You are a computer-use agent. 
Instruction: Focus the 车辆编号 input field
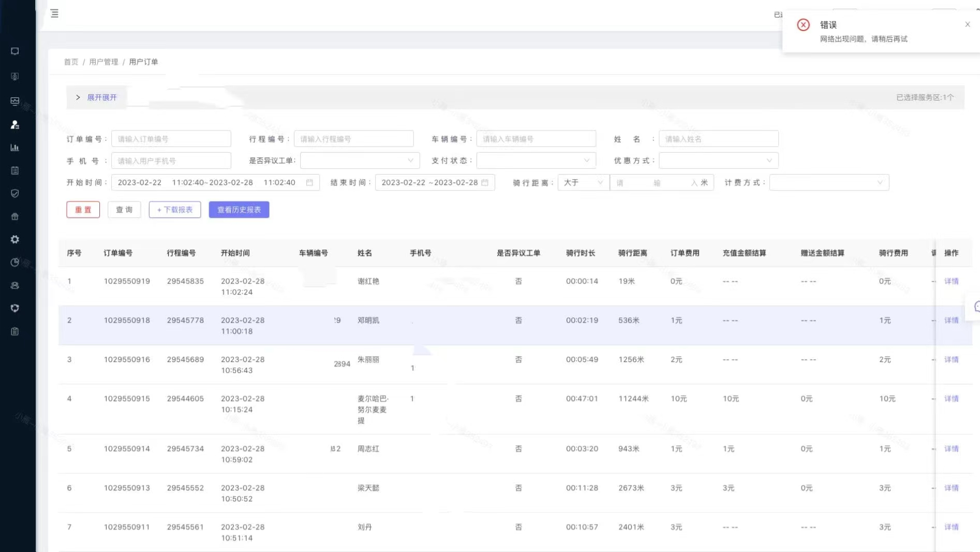pos(536,139)
